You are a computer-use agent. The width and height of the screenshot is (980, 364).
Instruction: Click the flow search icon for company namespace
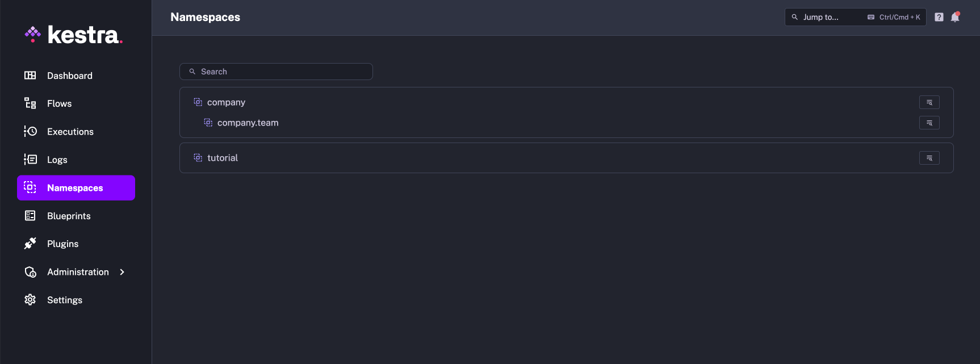point(929,102)
